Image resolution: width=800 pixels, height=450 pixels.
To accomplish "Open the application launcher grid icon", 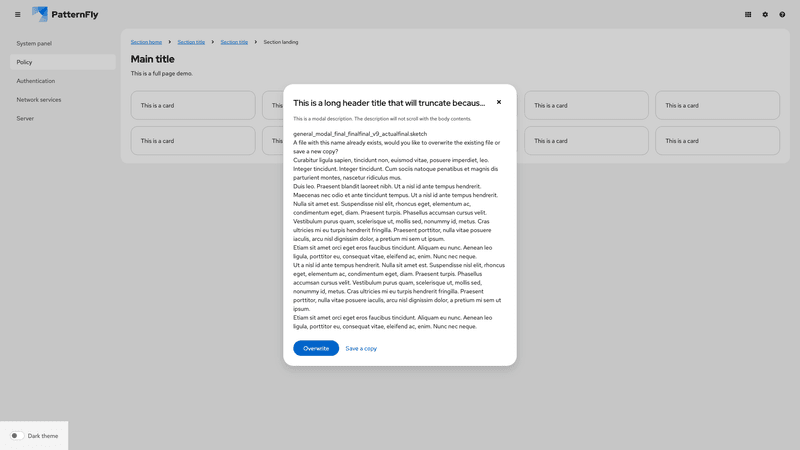I will (748, 15).
